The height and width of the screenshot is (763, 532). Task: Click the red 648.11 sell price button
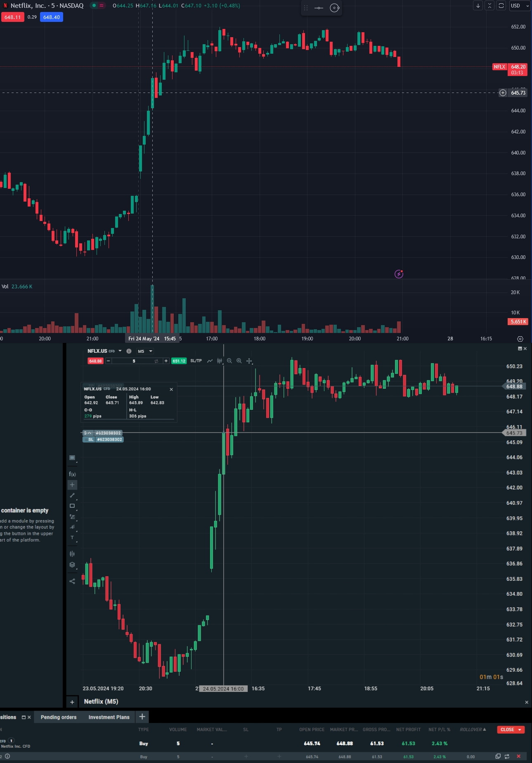click(x=12, y=17)
